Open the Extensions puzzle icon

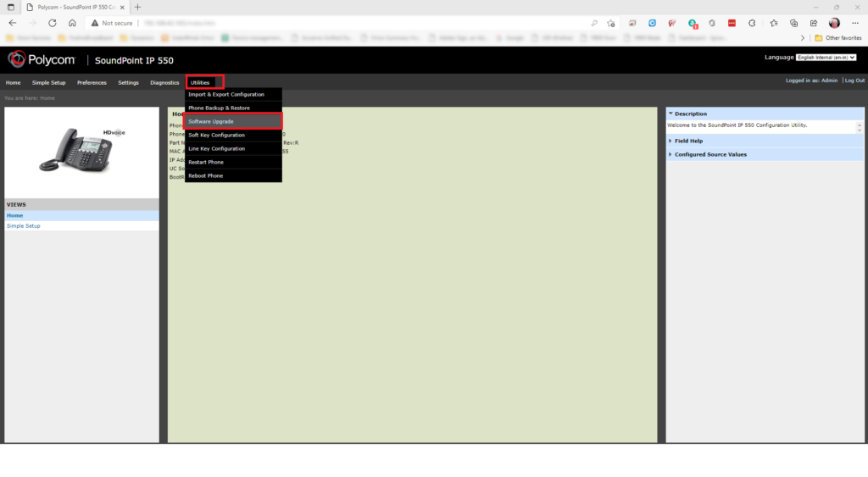point(752,23)
